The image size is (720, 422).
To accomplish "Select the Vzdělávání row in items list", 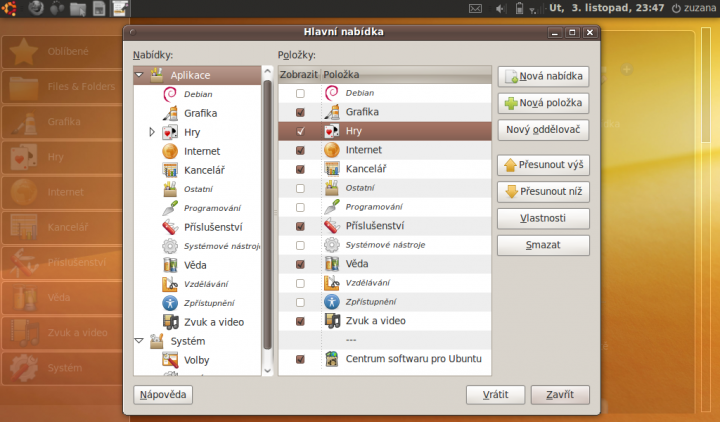I will [385, 283].
